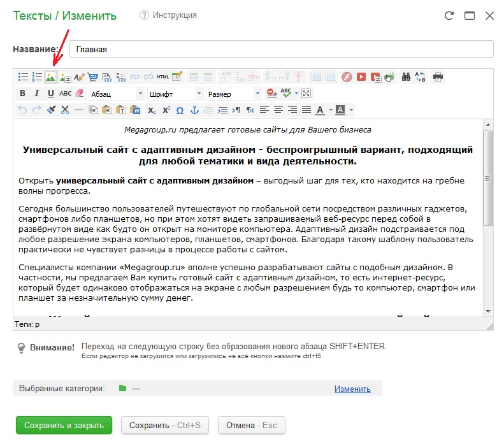Insert an anchor

[194, 110]
